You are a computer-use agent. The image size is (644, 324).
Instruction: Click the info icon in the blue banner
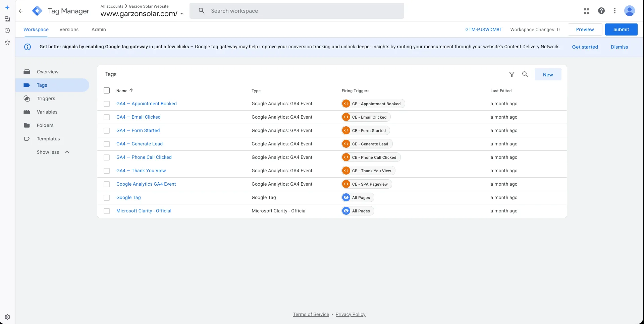point(28,47)
